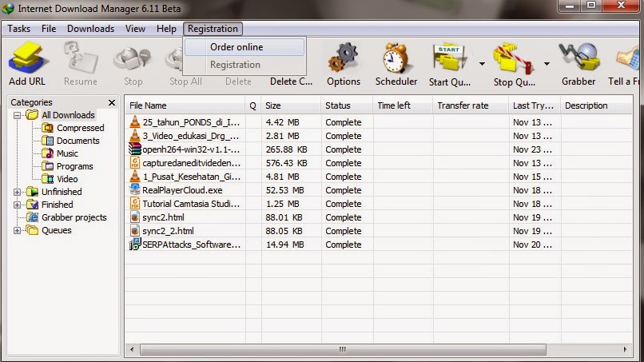The width and height of the screenshot is (644, 362).
Task: Select the Documents category
Action: [x=78, y=141]
